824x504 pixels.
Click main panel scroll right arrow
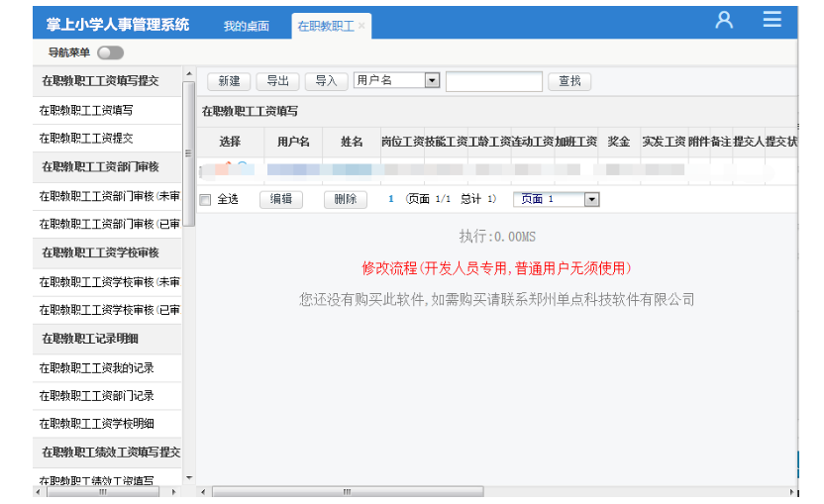pyautogui.click(x=792, y=492)
